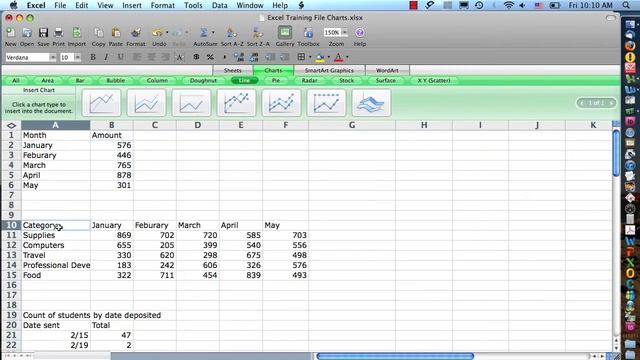Click the Import toolbar icon
Viewport: 640px width, 360px height.
pos(77,33)
